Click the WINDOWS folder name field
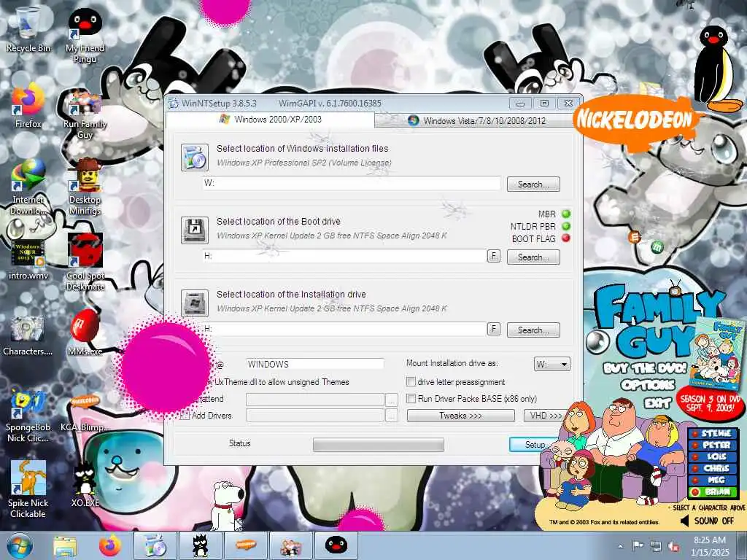 [x=315, y=365]
